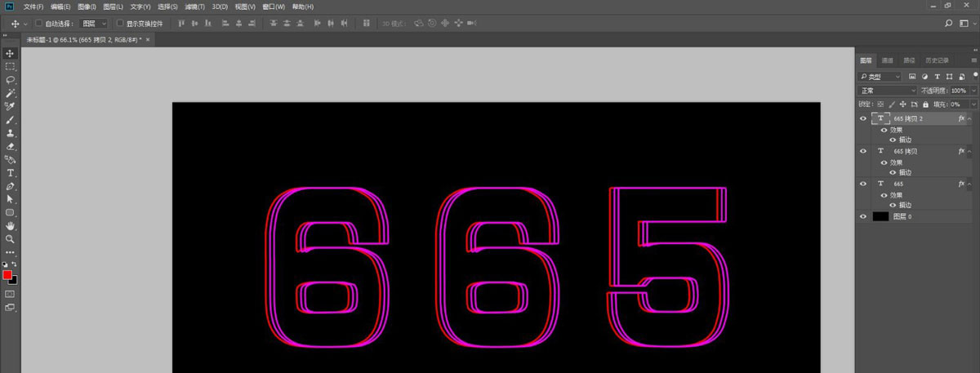Image resolution: width=980 pixels, height=373 pixels.
Task: Select the Path Selection arrow tool
Action: click(11, 199)
